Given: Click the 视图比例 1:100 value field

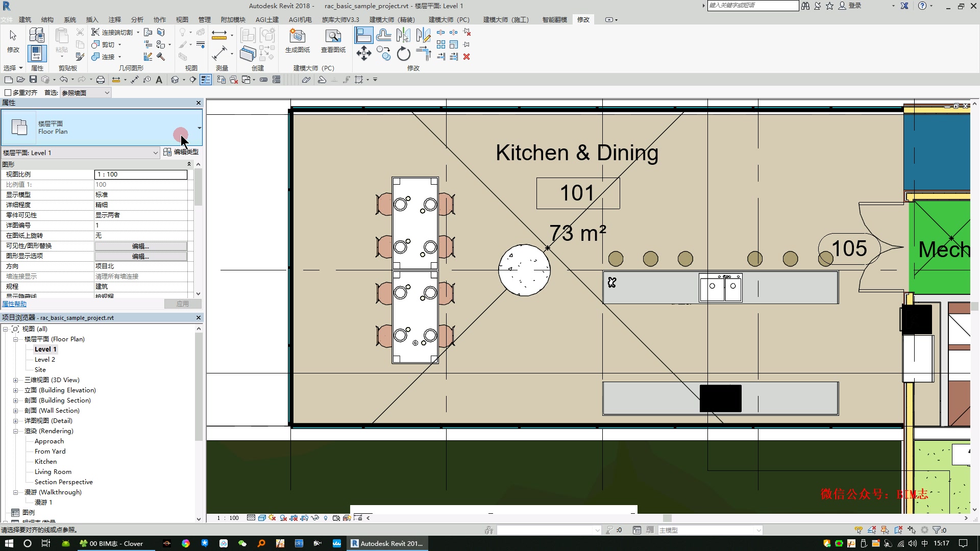Looking at the screenshot, I should coord(141,174).
